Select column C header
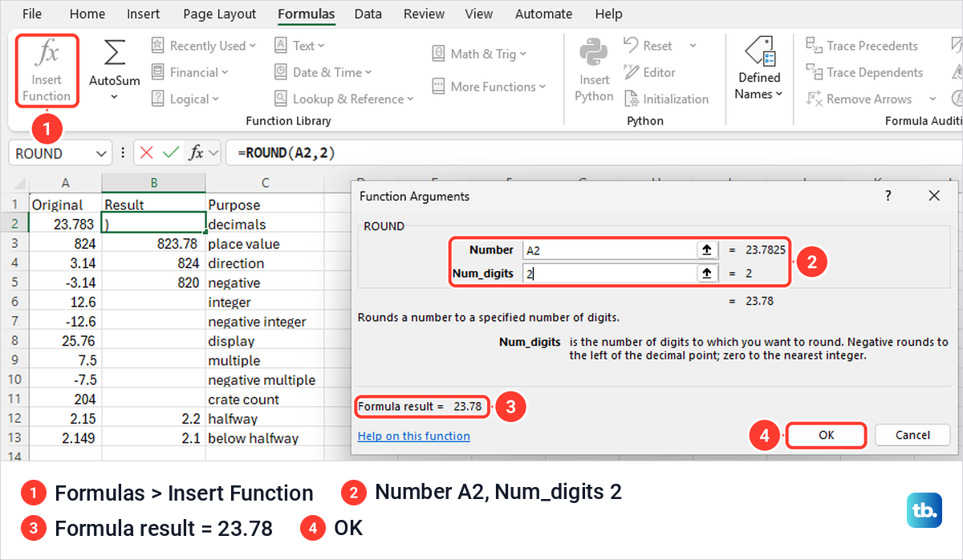Viewport: 963px width, 560px height. 265,182
